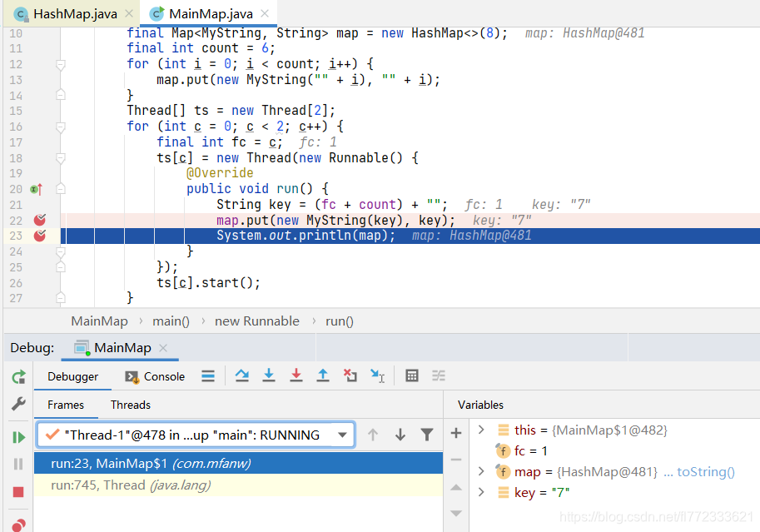Switch to the Console tab

coord(155,376)
